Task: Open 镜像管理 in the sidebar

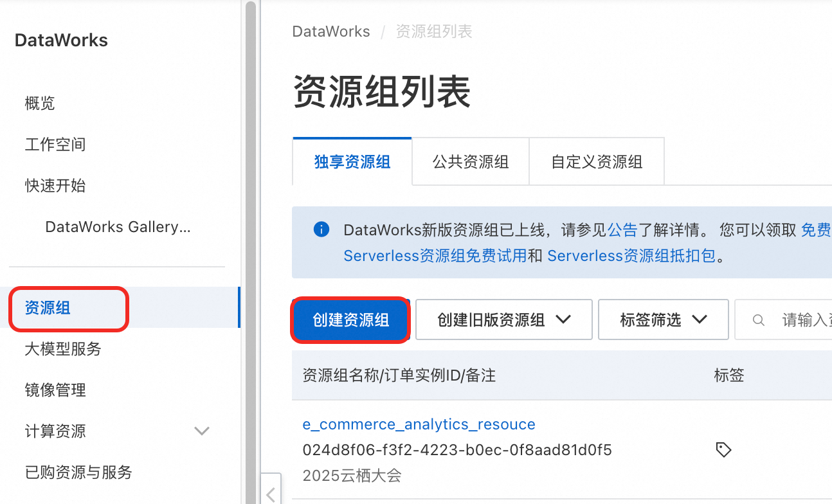Action: point(55,390)
